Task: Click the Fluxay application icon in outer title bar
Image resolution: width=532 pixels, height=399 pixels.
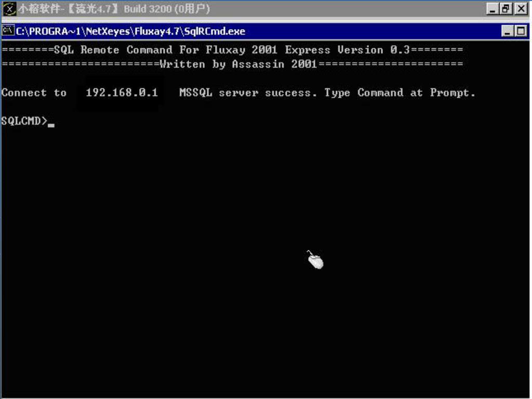Action: (9, 9)
